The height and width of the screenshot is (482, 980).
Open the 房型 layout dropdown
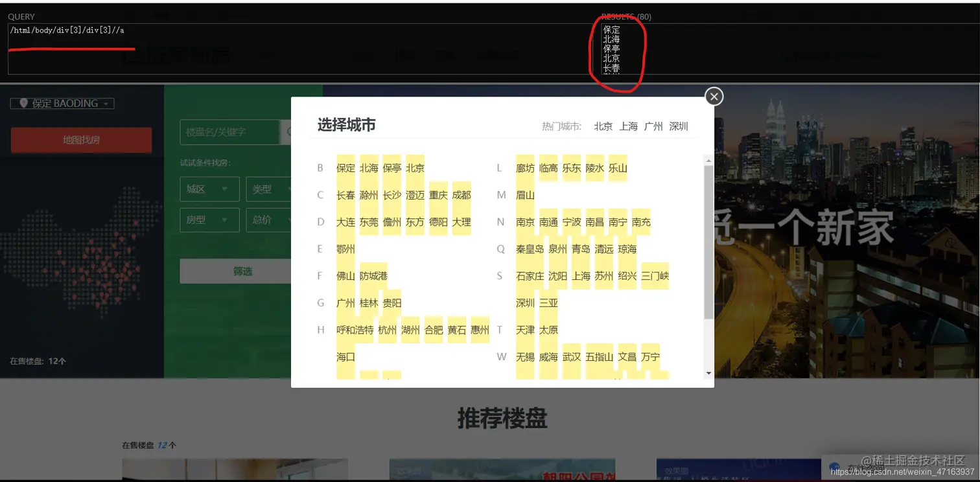point(209,220)
